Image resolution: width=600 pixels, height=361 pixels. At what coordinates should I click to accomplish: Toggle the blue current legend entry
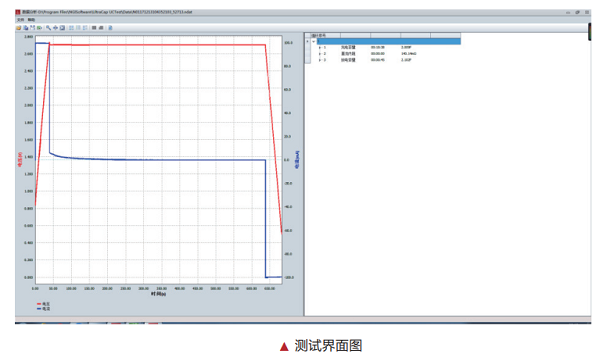[43, 309]
